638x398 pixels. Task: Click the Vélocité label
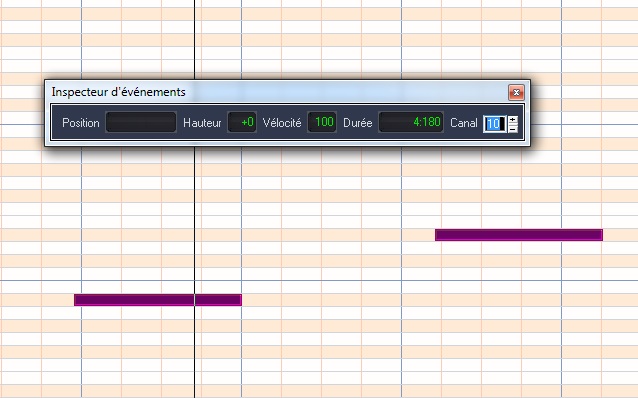(282, 123)
